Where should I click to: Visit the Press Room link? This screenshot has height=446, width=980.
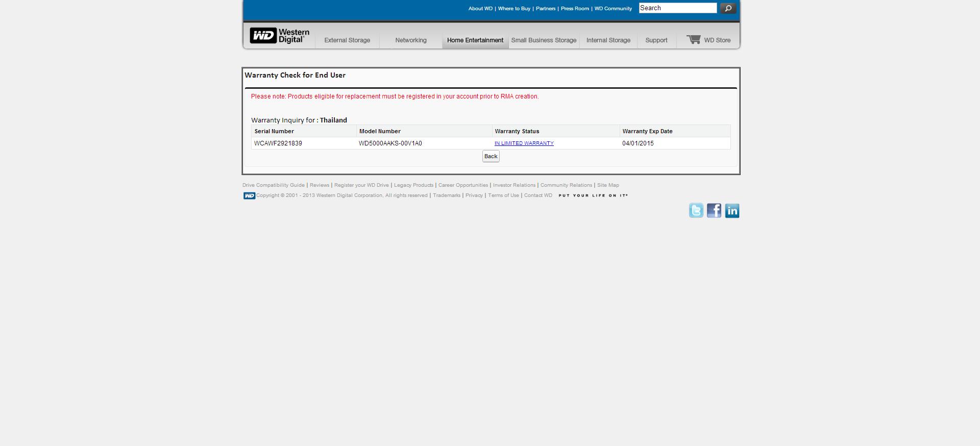(575, 9)
